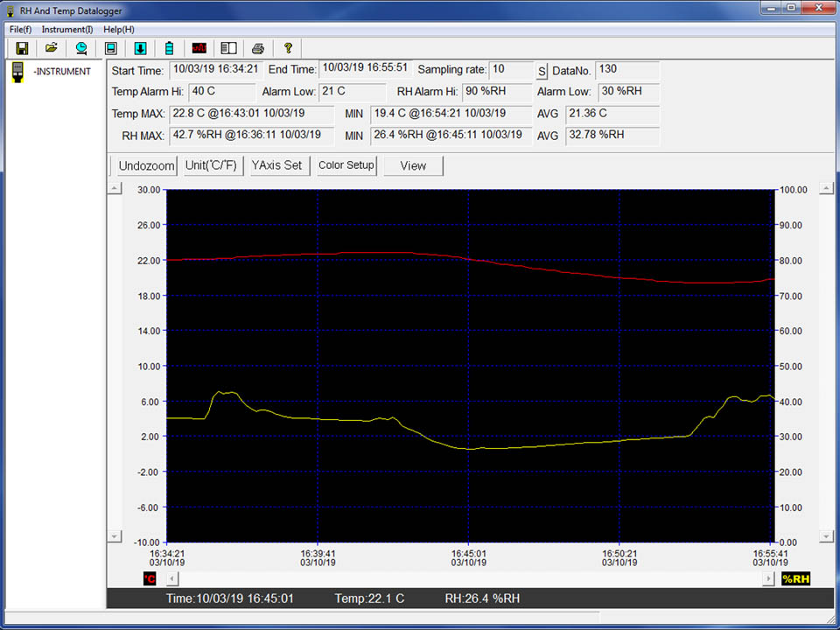Click the datalogger setup screen icon
This screenshot has height=630, width=840.
pos(111,48)
